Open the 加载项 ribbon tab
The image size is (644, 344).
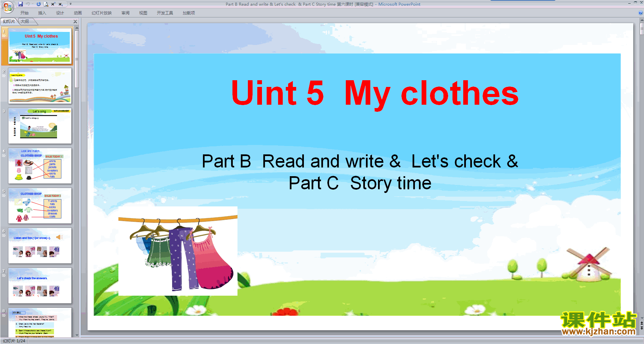click(189, 13)
